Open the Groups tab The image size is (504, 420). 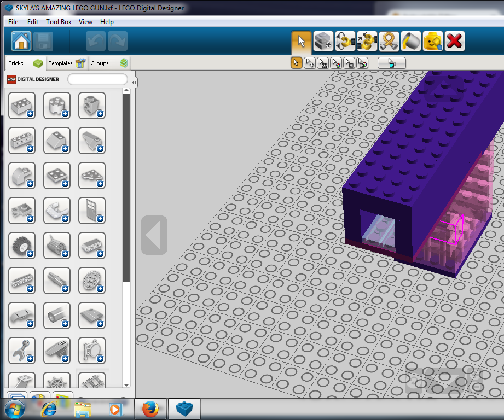[109, 63]
